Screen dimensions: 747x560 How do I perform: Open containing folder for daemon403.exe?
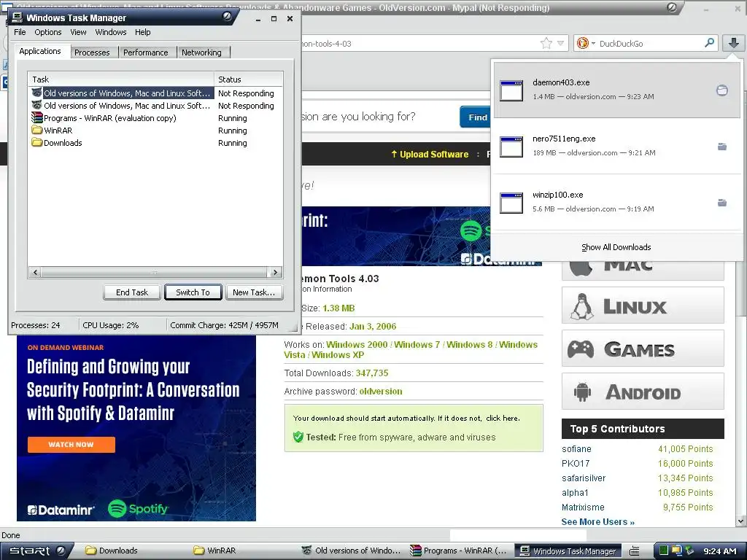[722, 90]
